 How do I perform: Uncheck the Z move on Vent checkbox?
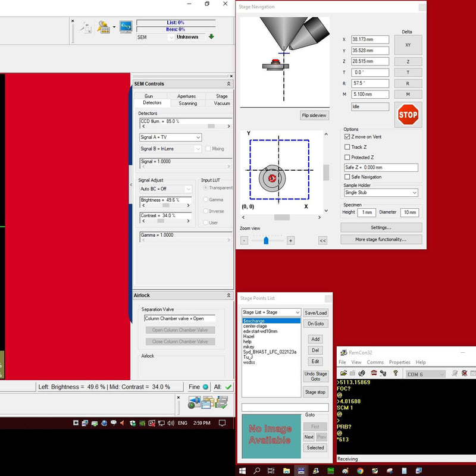347,137
